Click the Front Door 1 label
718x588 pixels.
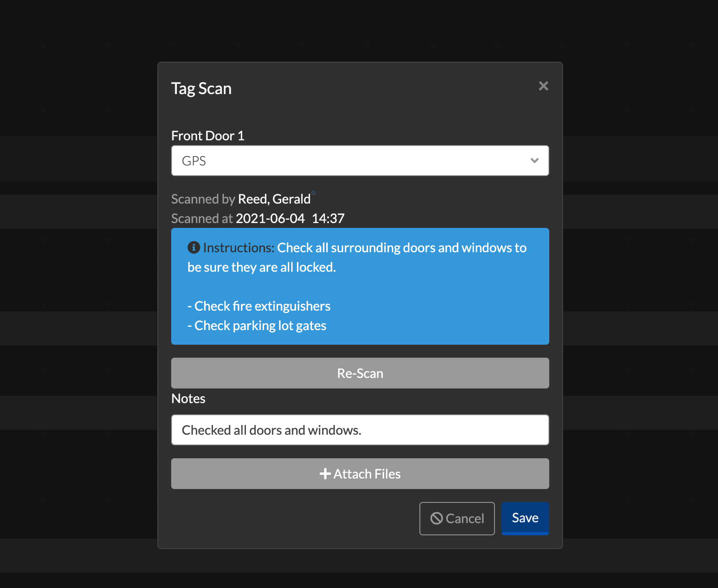click(208, 135)
